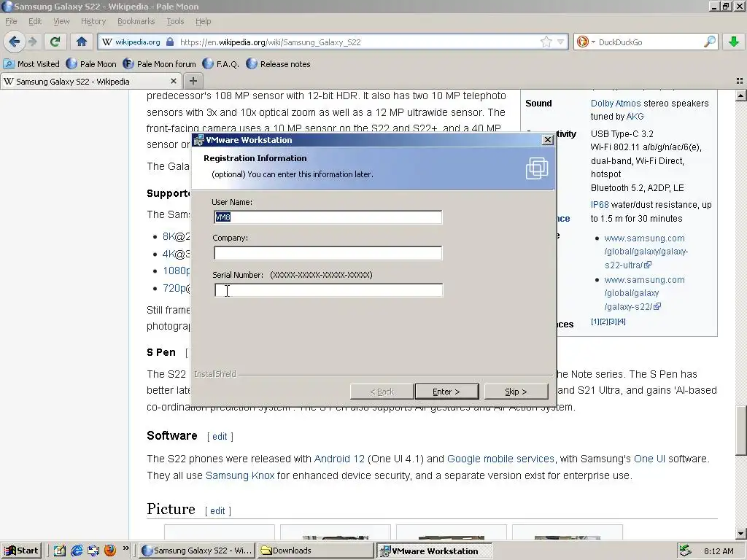The height and width of the screenshot is (560, 747).
Task: Open the One UI link
Action: 649,459
